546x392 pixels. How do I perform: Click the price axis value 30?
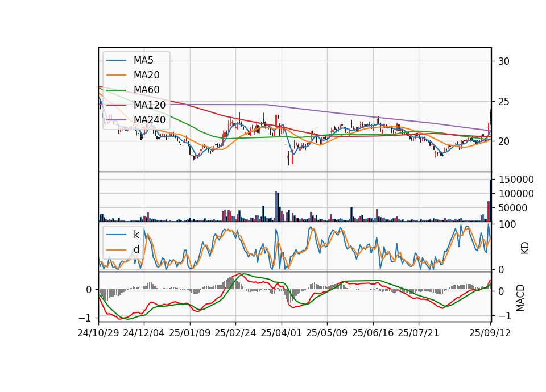[x=504, y=61]
